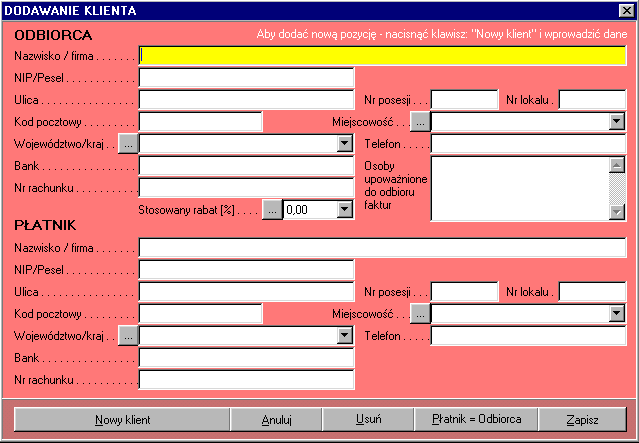This screenshot has width=639, height=443.
Task: Expand the Płatnik Miejscowość dropdown
Action: [616, 314]
